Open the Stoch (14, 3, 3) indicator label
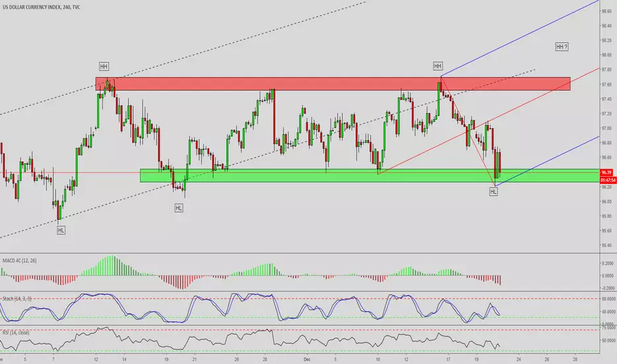The image size is (617, 364). [x=17, y=298]
